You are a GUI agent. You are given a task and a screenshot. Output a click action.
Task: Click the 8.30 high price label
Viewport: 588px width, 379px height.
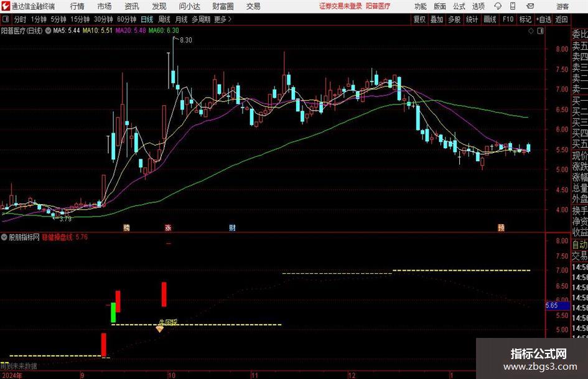tap(186, 40)
